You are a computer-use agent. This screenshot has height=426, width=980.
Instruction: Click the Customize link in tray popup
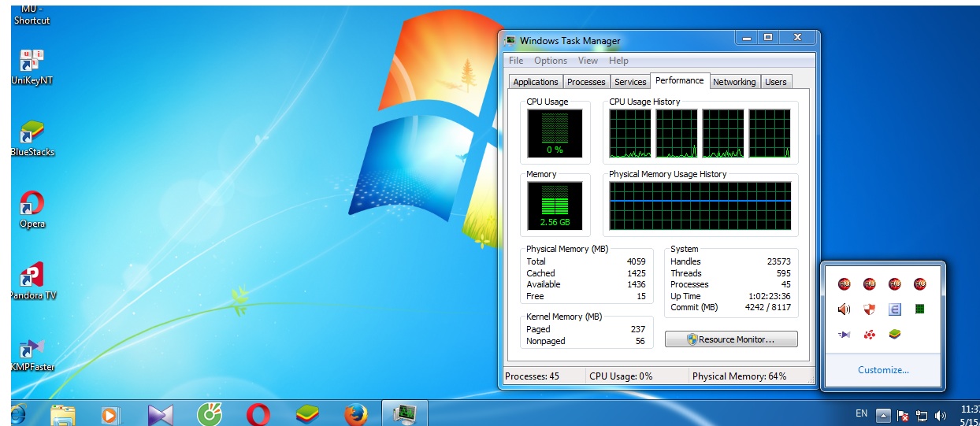tap(883, 370)
